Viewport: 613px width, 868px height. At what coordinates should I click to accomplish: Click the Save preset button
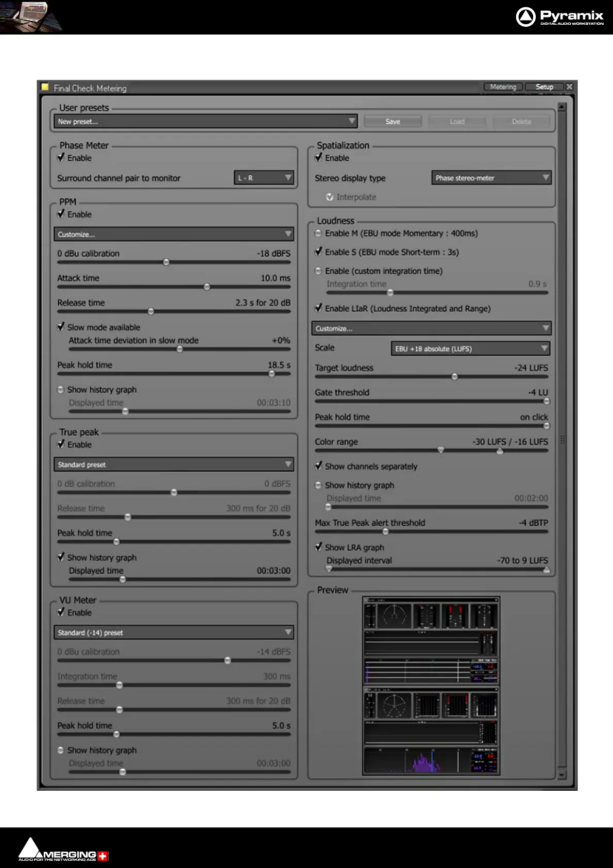coord(393,122)
